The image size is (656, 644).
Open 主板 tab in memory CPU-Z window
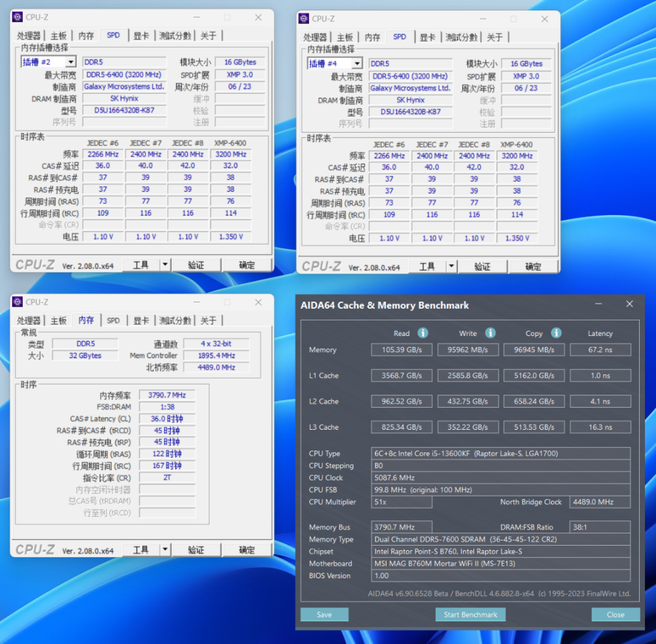(58, 321)
